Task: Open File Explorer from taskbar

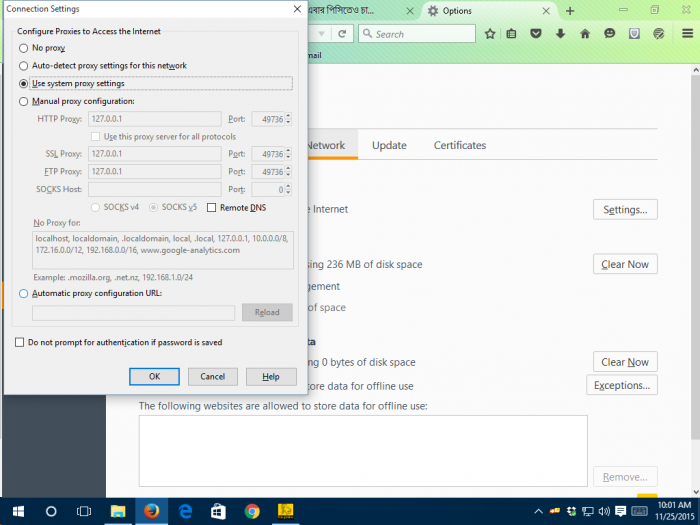Action: pos(118,512)
